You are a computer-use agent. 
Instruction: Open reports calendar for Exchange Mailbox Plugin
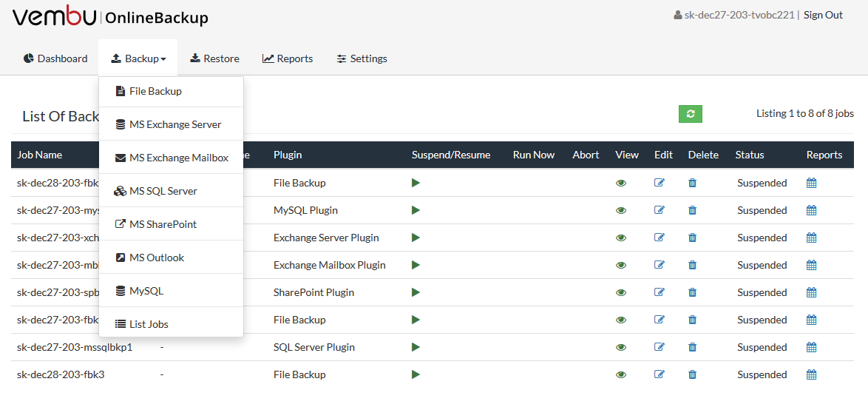812,265
